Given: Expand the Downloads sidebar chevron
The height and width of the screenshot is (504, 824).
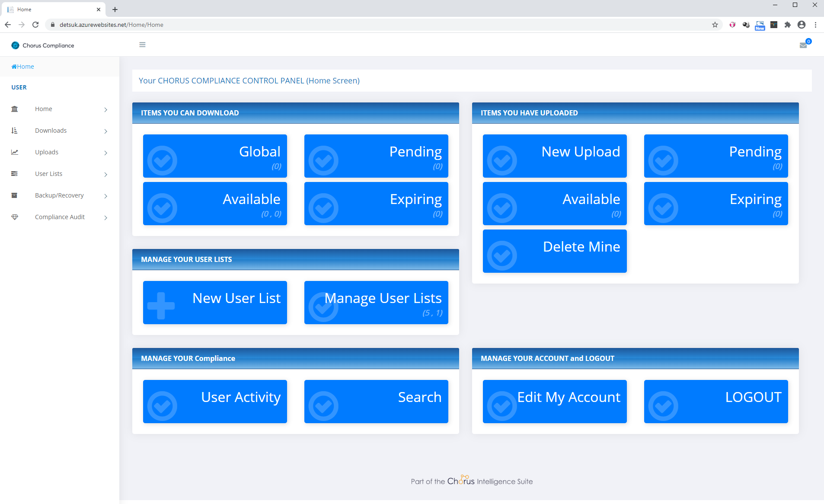Looking at the screenshot, I should point(106,131).
